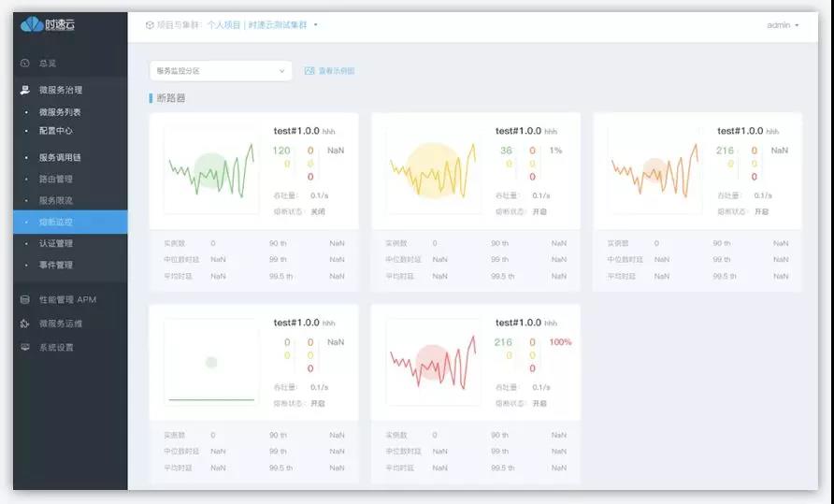
Task: Click the 个人项目 project link
Action: 223,25
